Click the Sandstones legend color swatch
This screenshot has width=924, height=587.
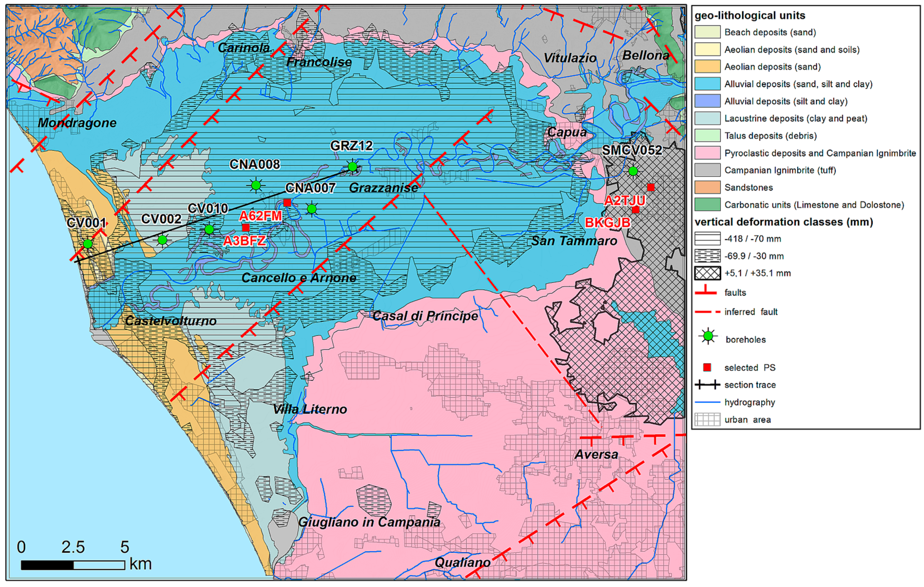[707, 188]
